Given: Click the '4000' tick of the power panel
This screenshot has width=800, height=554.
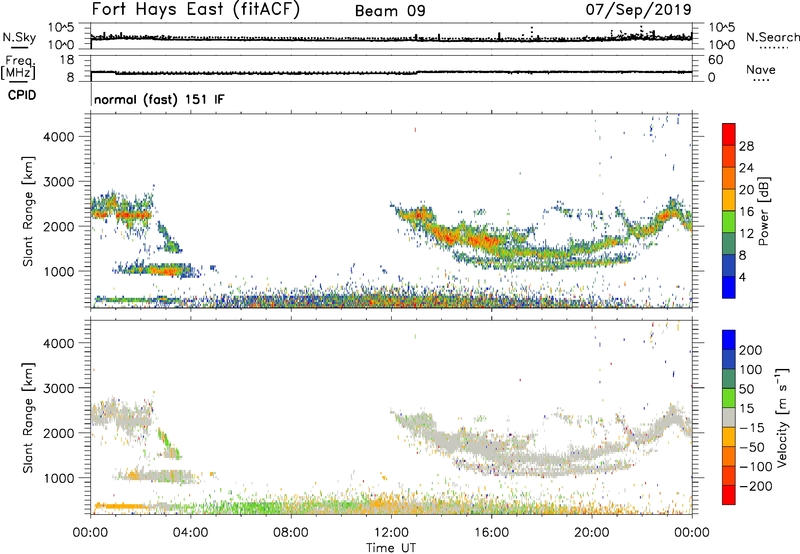Looking at the screenshot, I should [x=59, y=137].
